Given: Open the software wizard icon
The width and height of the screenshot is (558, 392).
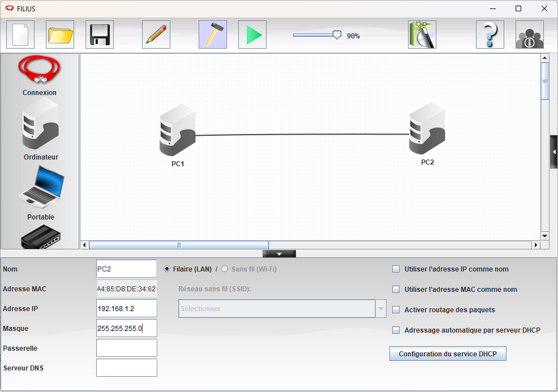Looking at the screenshot, I should click(x=422, y=35).
